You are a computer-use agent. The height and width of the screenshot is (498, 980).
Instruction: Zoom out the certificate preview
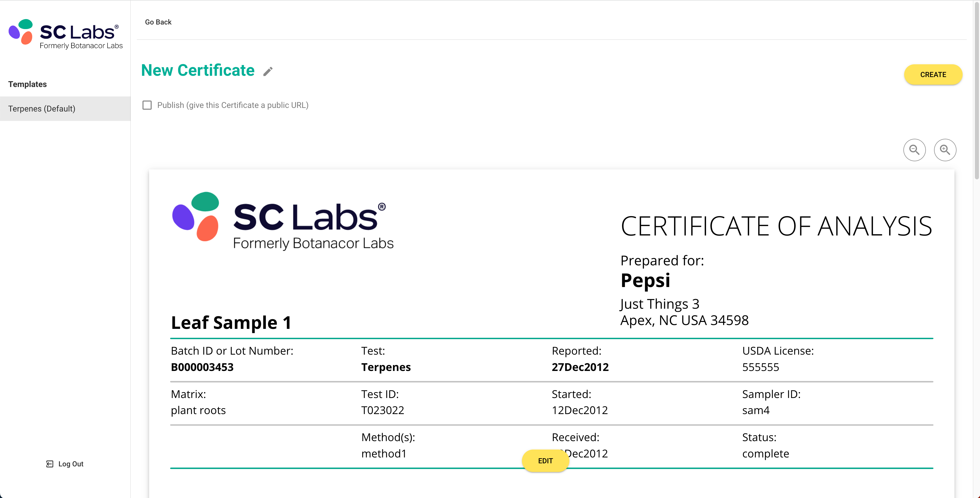(x=914, y=150)
